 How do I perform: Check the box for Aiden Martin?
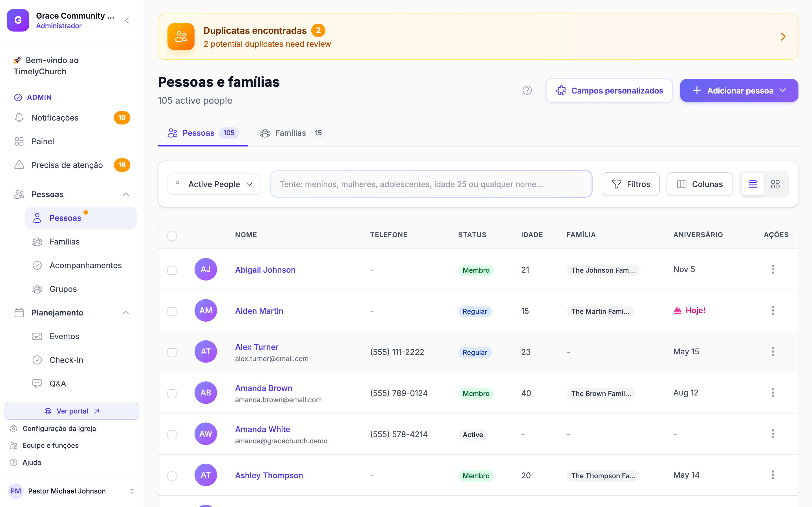click(x=172, y=312)
